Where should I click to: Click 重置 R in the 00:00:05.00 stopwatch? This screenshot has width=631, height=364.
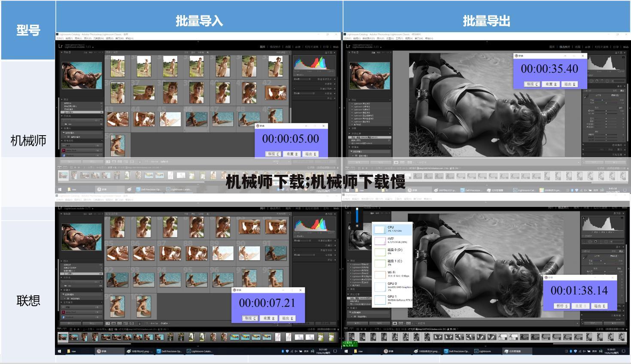point(292,154)
